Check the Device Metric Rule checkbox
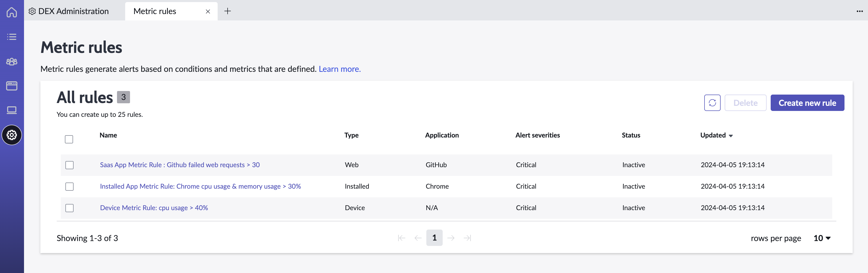 click(69, 208)
